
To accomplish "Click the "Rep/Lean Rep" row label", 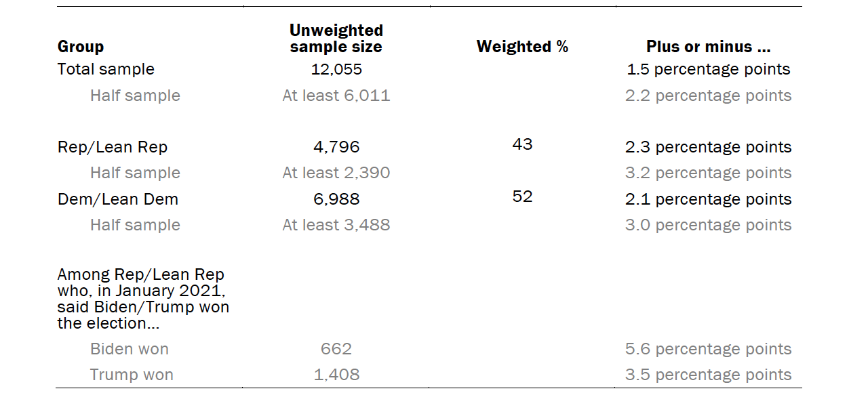I will point(113,147).
